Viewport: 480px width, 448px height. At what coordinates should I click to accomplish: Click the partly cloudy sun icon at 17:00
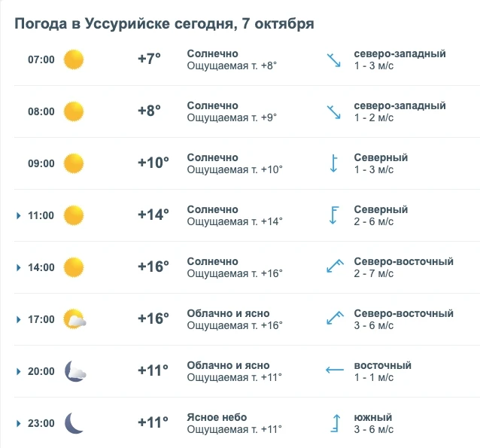(x=74, y=319)
